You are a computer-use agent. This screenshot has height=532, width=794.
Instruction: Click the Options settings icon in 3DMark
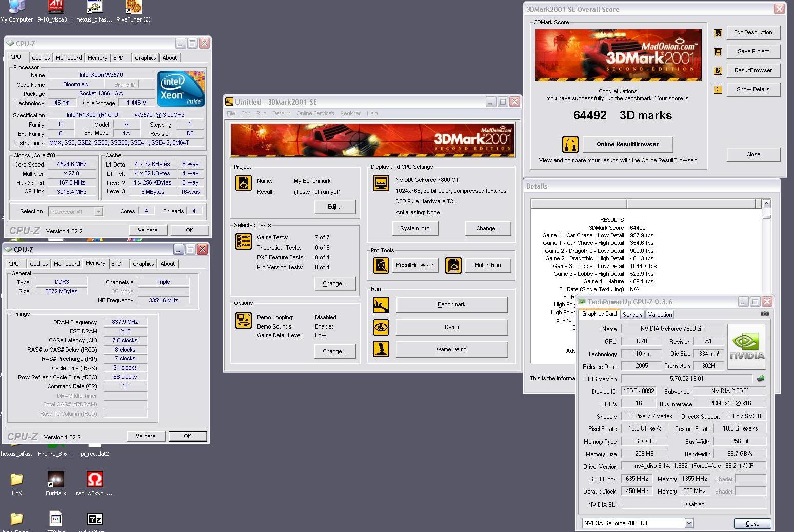243,320
